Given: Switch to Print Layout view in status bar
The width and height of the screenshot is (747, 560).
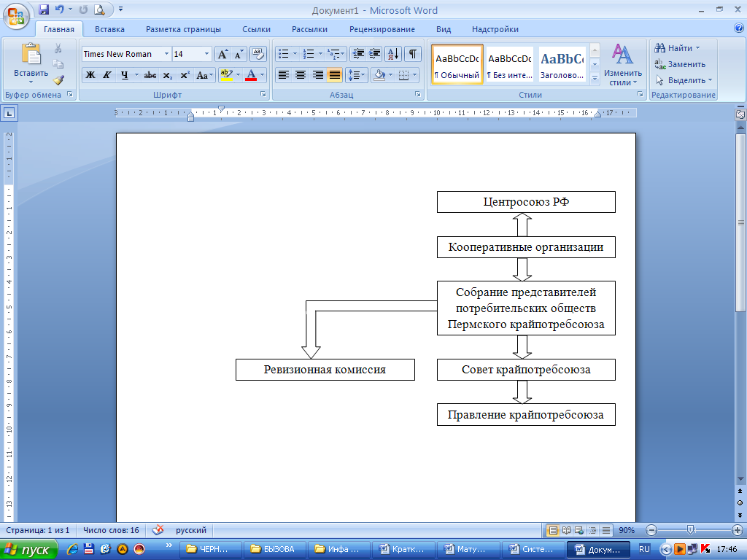Looking at the screenshot, I should [553, 530].
